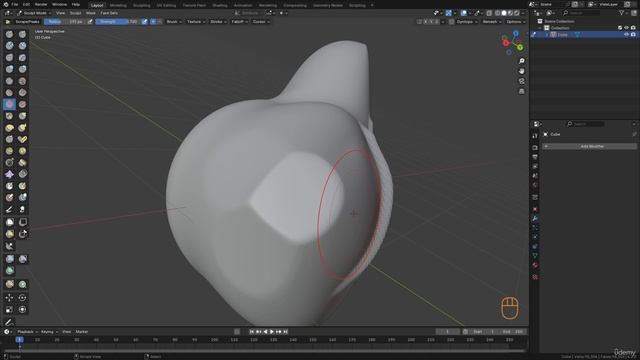Click the Add Modifier button
640x360 pixels.
tap(589, 146)
